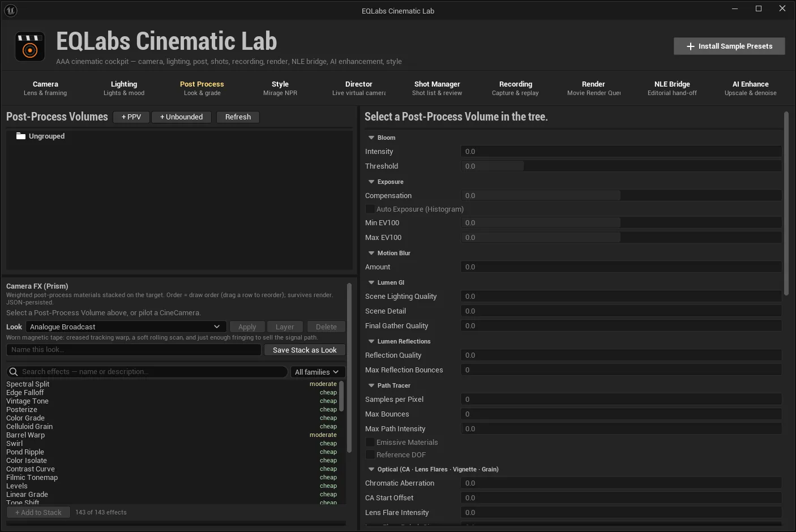796x532 pixels.
Task: Open the All families filter dropdown
Action: tap(317, 372)
